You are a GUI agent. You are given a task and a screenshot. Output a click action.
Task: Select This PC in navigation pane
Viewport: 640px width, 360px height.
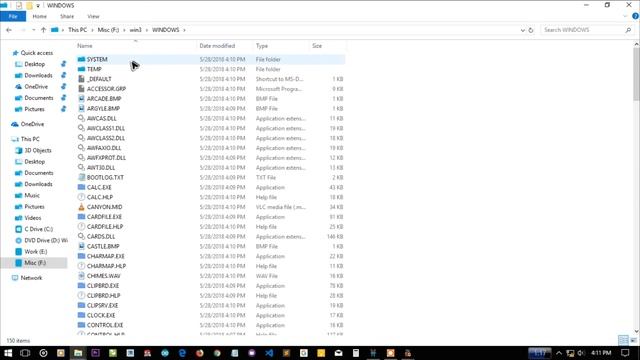tap(30, 139)
